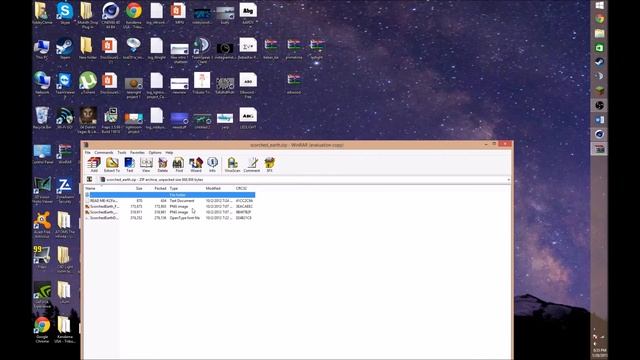640x360 pixels.
Task: Open the Tools menu in WinRAR
Action: (122, 152)
